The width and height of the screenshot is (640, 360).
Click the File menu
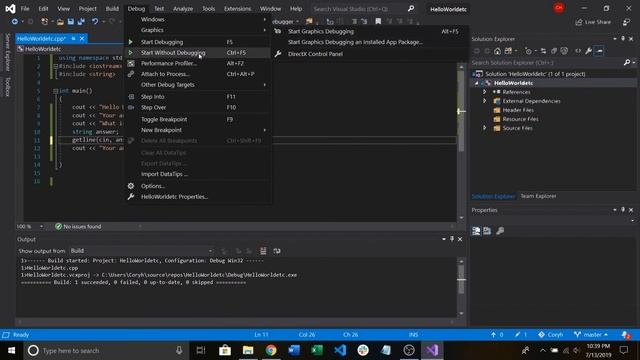coord(25,9)
